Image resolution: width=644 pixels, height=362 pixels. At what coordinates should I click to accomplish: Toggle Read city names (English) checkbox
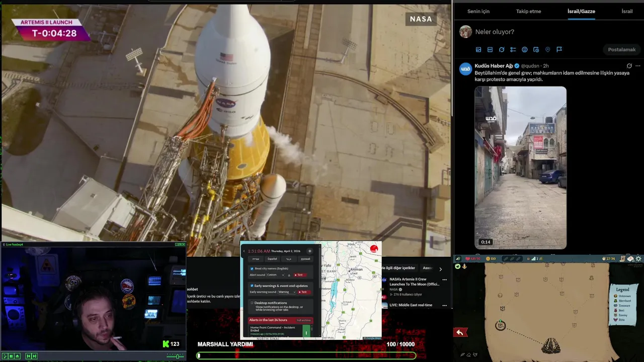point(252,268)
